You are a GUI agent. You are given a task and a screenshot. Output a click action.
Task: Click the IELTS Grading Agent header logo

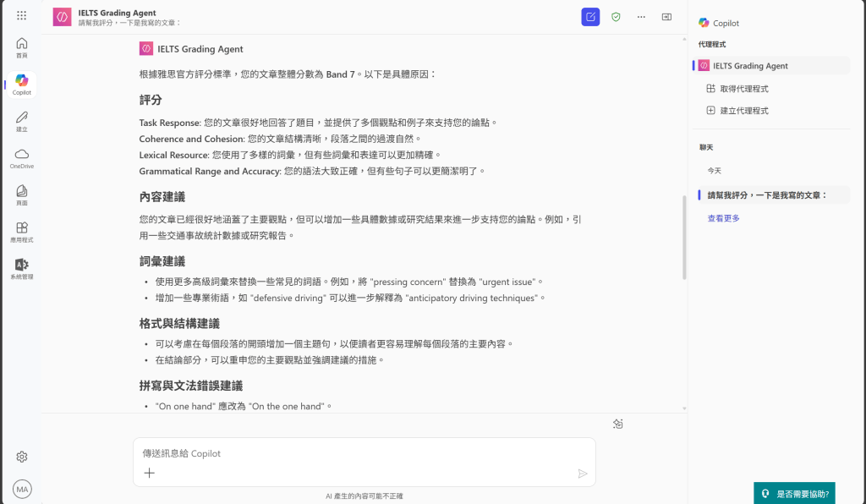pos(62,17)
